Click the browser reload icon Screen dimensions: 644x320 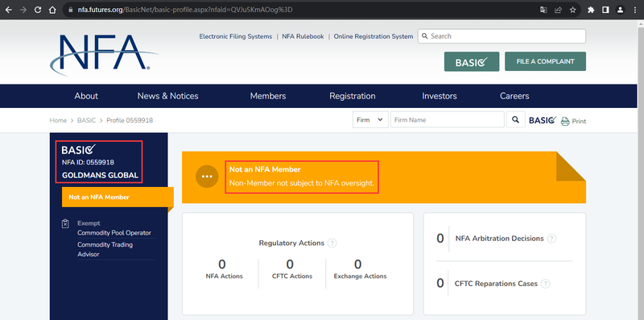pos(38,10)
